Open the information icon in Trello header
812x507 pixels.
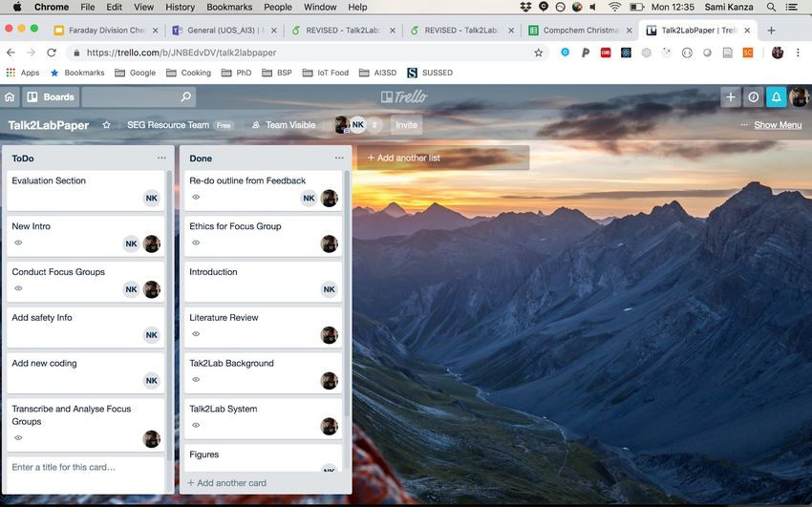coord(754,96)
